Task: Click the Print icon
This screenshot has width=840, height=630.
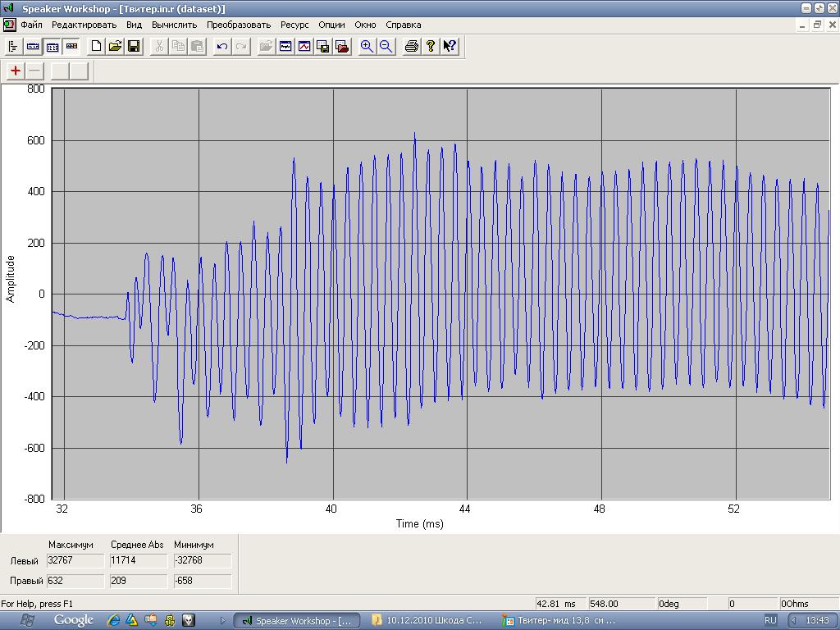Action: 412,47
